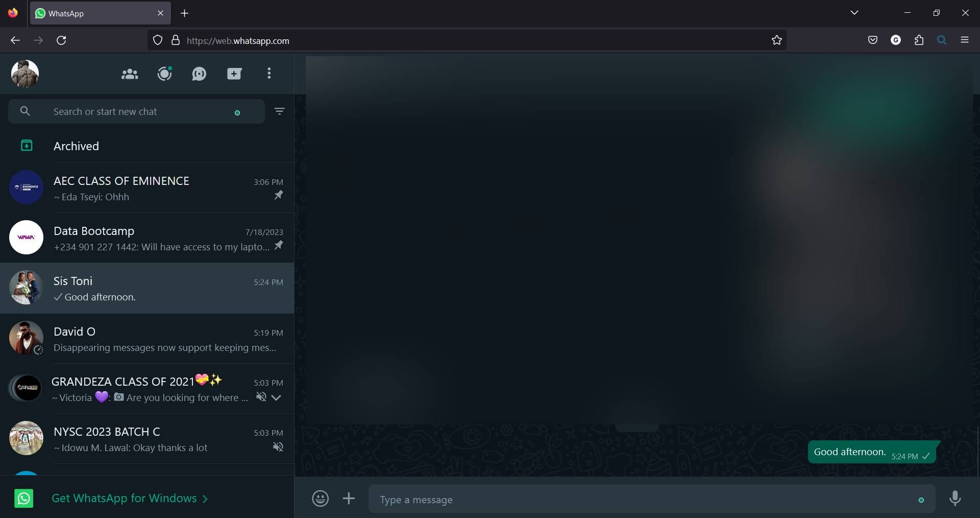Open the list-all-tabs dropdown
The width and height of the screenshot is (980, 518).
pyautogui.click(x=854, y=13)
